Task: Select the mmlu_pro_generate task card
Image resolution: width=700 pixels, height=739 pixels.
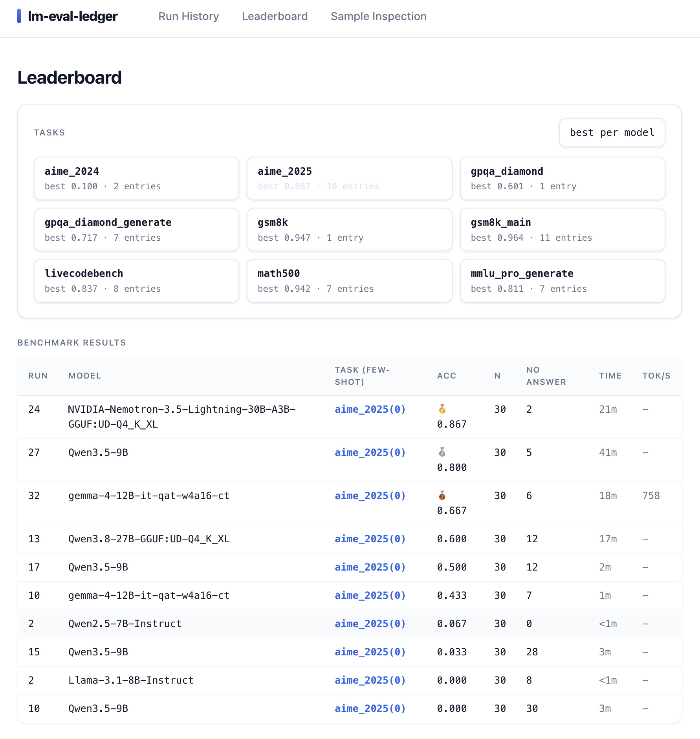Action: click(563, 281)
